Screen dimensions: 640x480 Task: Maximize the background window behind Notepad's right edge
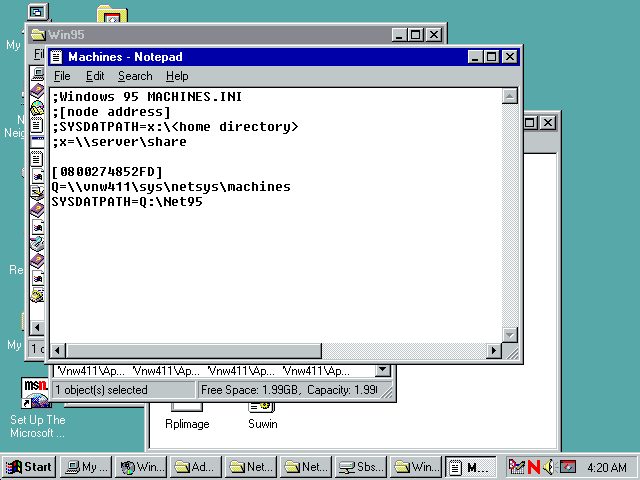[529, 123]
